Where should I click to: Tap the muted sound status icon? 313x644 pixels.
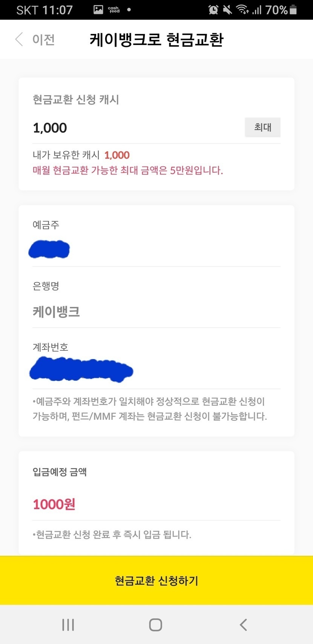click(x=227, y=10)
